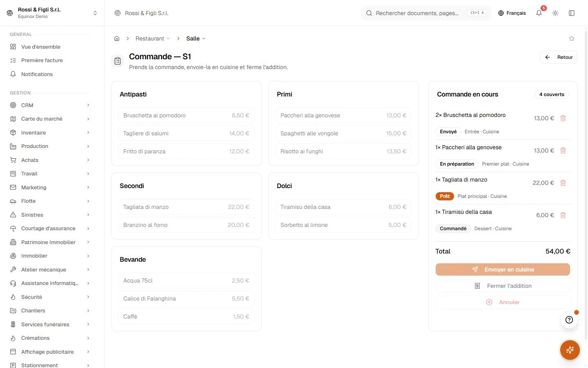Viewport: 588px width, 368px height.
Task: Open the notifications bell
Action: (539, 13)
